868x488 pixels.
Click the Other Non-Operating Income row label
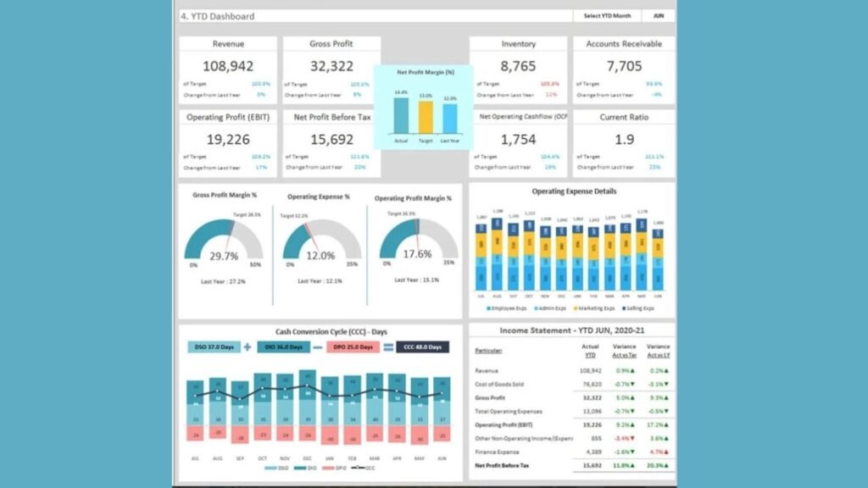click(x=524, y=438)
